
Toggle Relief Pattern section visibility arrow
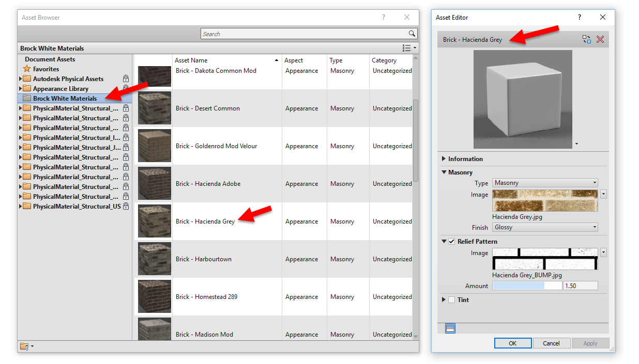(x=444, y=241)
